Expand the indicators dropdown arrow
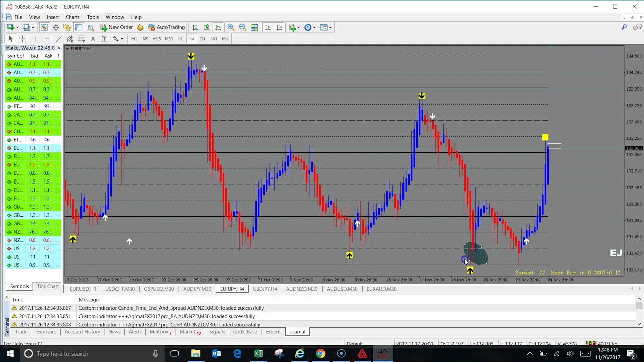The height and width of the screenshot is (362, 644). (x=299, y=27)
